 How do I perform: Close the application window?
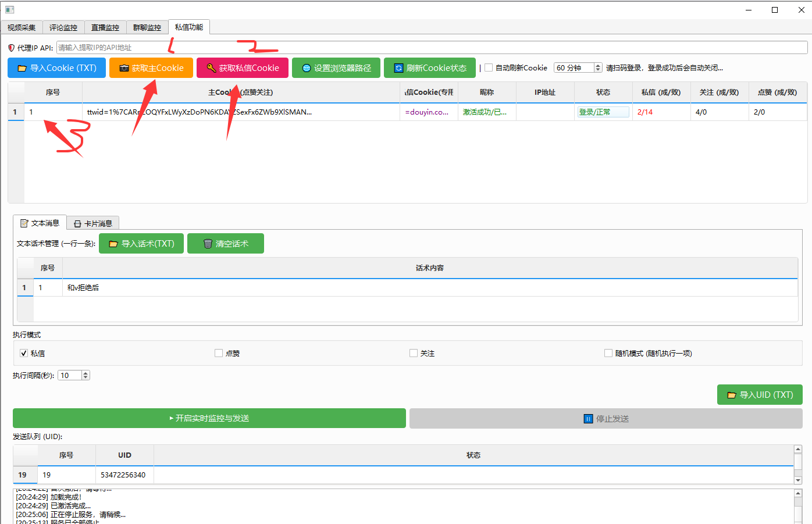[x=801, y=10]
